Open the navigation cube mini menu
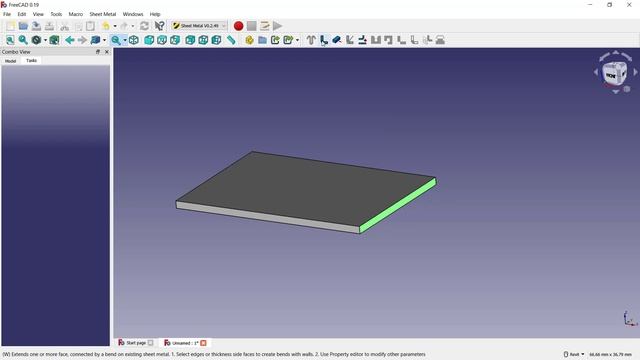Image resolution: width=640 pixels, height=360 pixels. tap(627, 89)
